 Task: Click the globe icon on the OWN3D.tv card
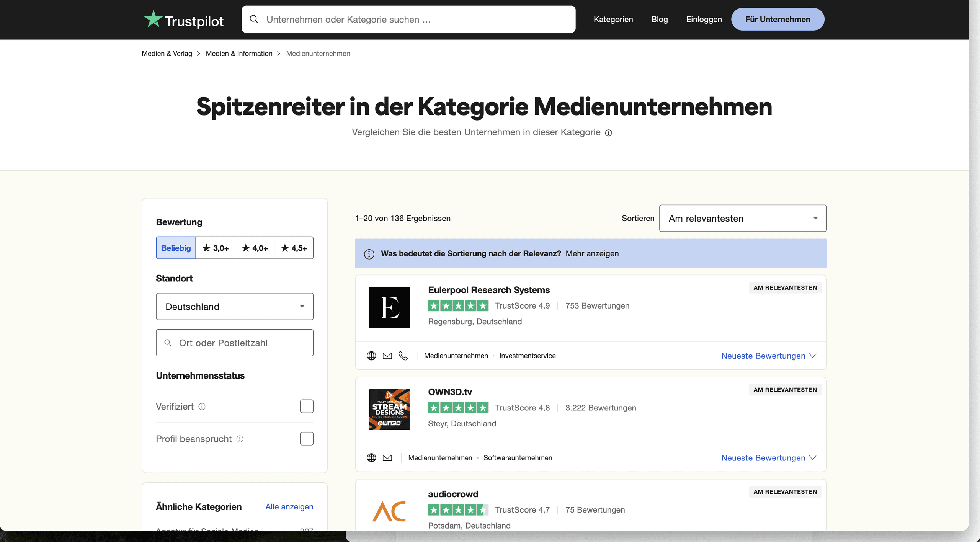coord(371,458)
